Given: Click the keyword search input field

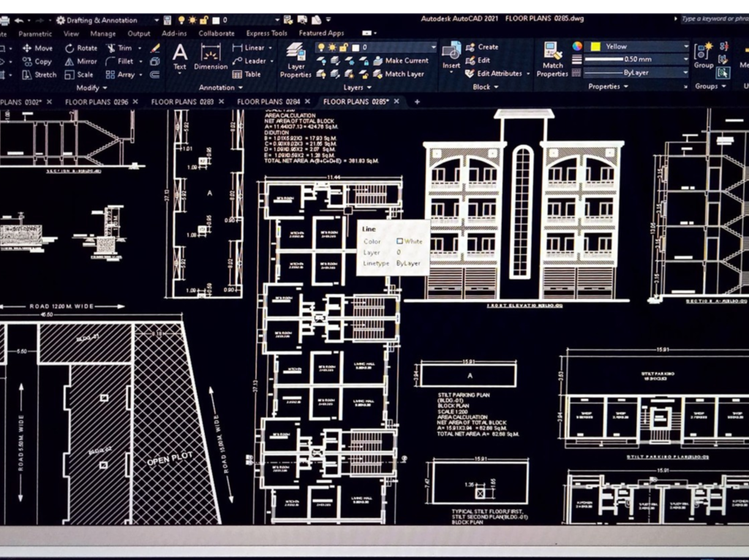Looking at the screenshot, I should tap(713, 19).
